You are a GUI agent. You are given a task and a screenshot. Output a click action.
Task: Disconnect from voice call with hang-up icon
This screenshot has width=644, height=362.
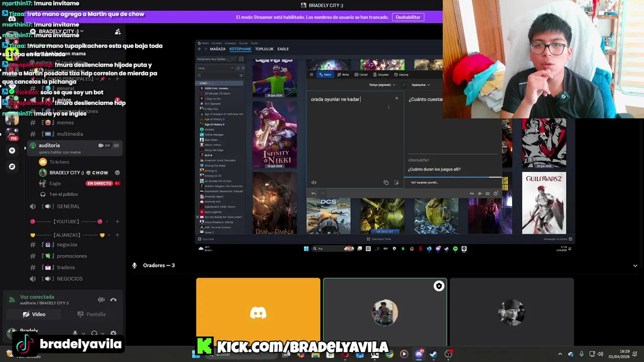(x=113, y=300)
